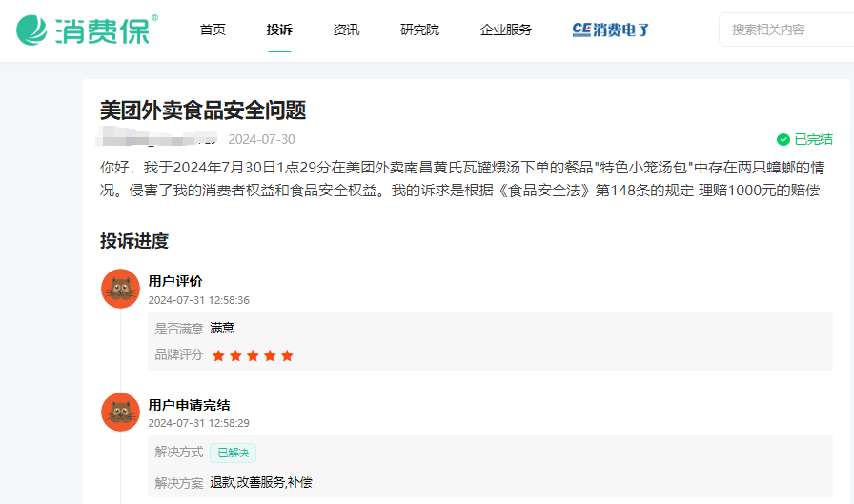854x504 pixels.
Task: Click the date 2024-07-30
Action: coord(261,139)
